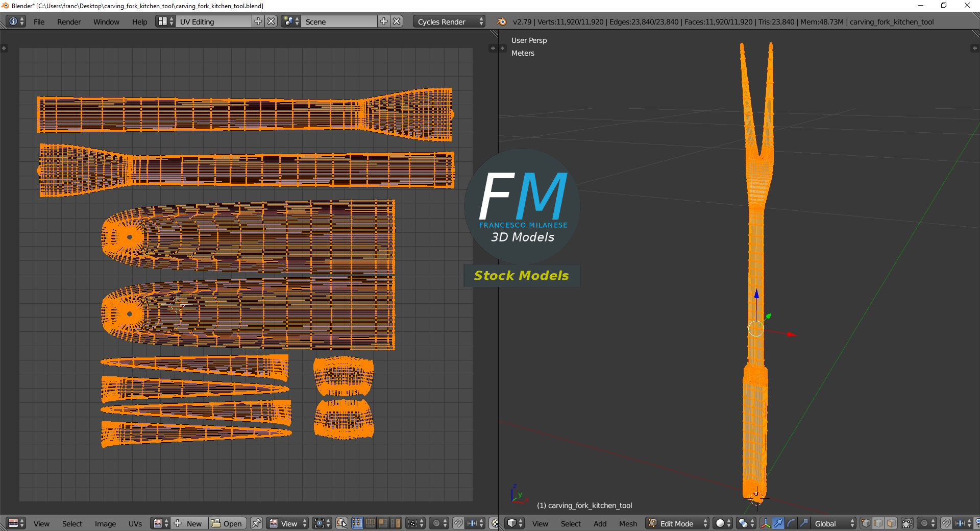Click the Scene name field
Viewport: 980px width, 531px height.
point(339,21)
